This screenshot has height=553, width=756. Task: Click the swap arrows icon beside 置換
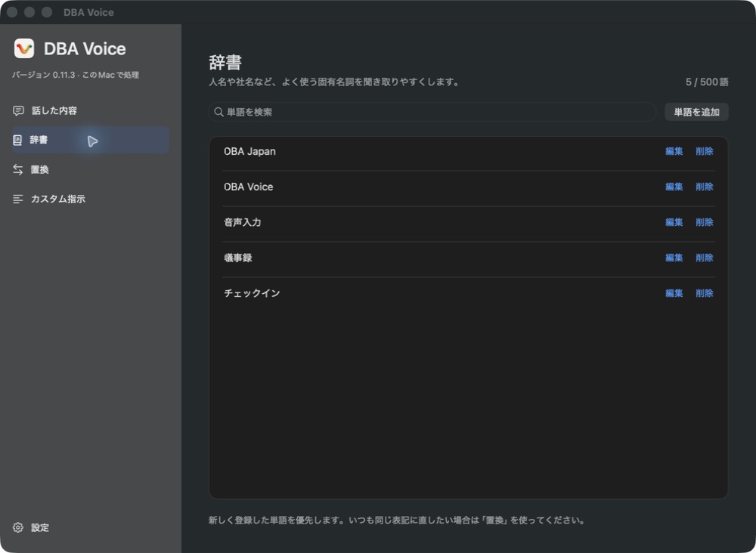click(x=18, y=169)
